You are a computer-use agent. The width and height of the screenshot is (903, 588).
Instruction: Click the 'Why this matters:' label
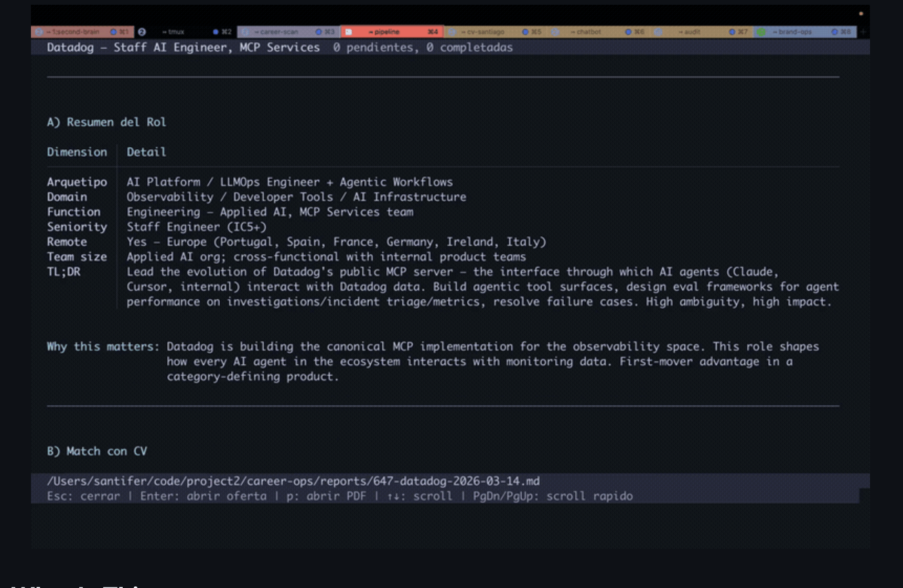(103, 346)
